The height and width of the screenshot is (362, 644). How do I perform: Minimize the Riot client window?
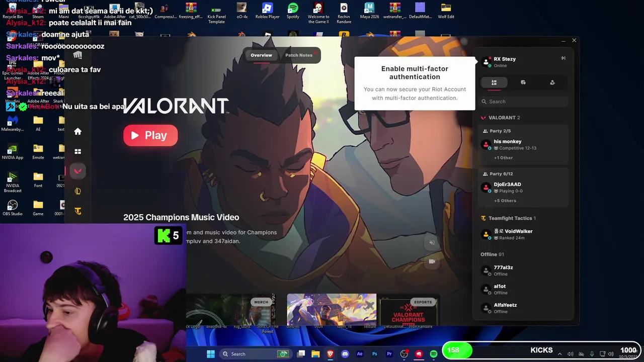tap(563, 40)
